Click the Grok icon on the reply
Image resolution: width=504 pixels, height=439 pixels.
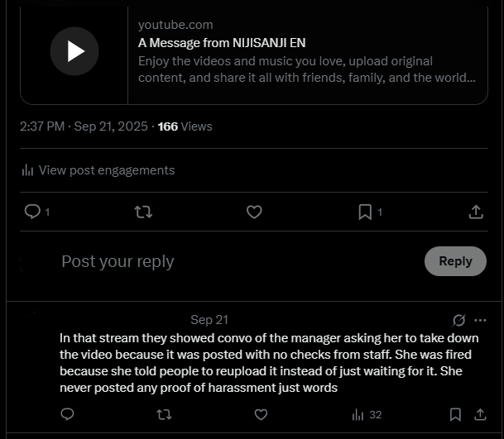tap(459, 320)
